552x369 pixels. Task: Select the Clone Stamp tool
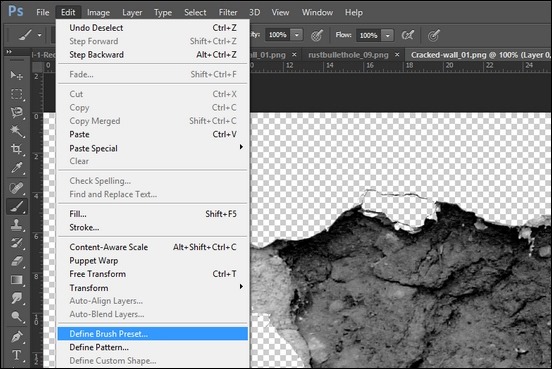pyautogui.click(x=16, y=225)
